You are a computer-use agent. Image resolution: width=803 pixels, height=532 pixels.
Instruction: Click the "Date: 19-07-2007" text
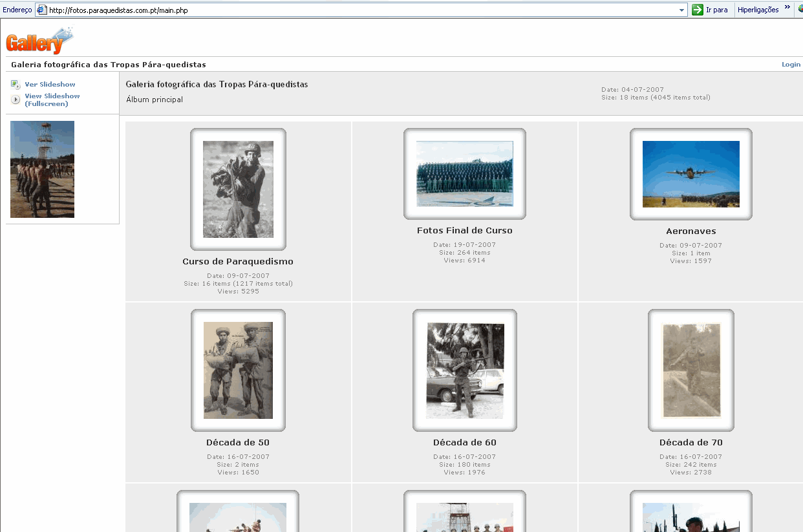[x=465, y=245]
